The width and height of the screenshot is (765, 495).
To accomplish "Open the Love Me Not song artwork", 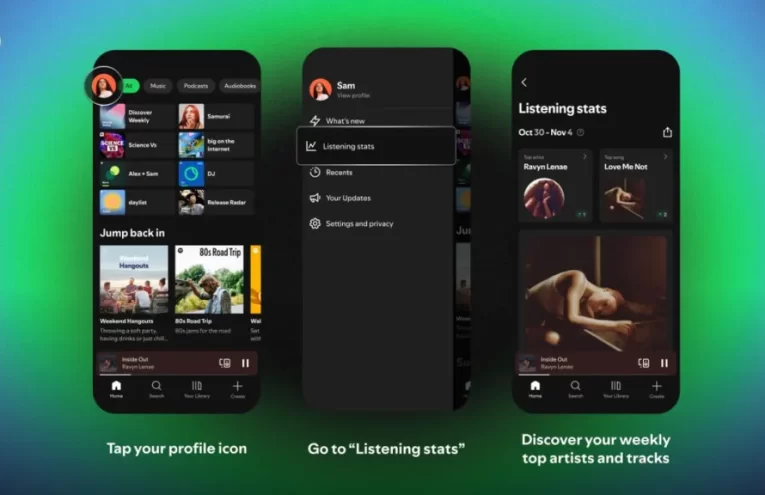I will pos(626,198).
